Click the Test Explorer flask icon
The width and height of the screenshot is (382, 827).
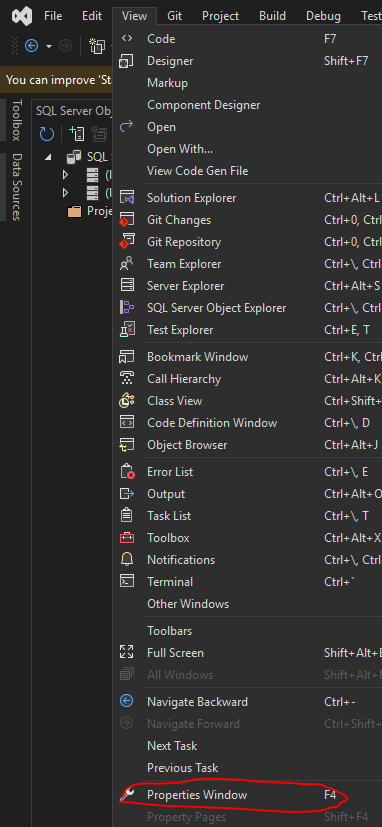[127, 330]
